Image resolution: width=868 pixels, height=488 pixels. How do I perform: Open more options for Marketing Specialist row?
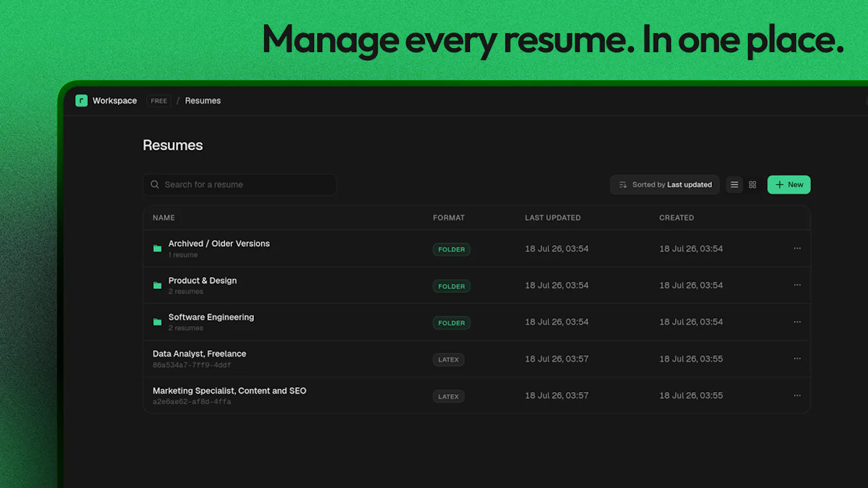(x=797, y=395)
